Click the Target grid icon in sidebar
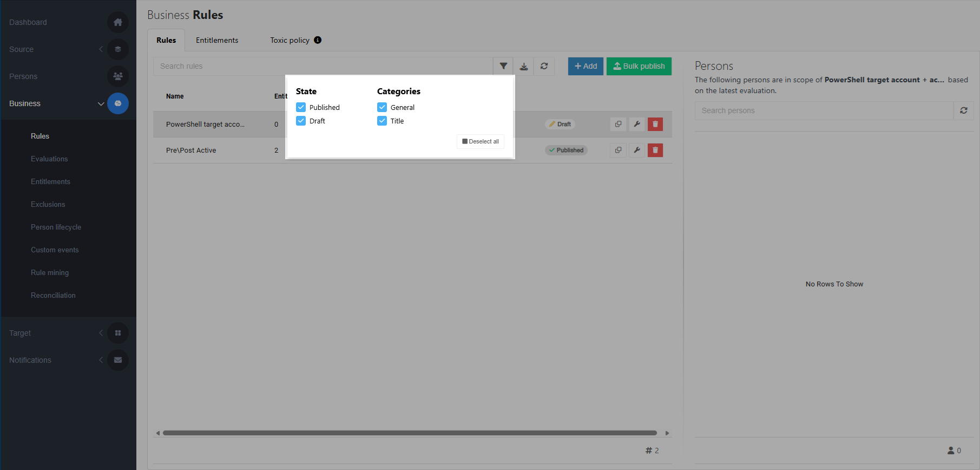The width and height of the screenshot is (980, 470). (x=118, y=333)
